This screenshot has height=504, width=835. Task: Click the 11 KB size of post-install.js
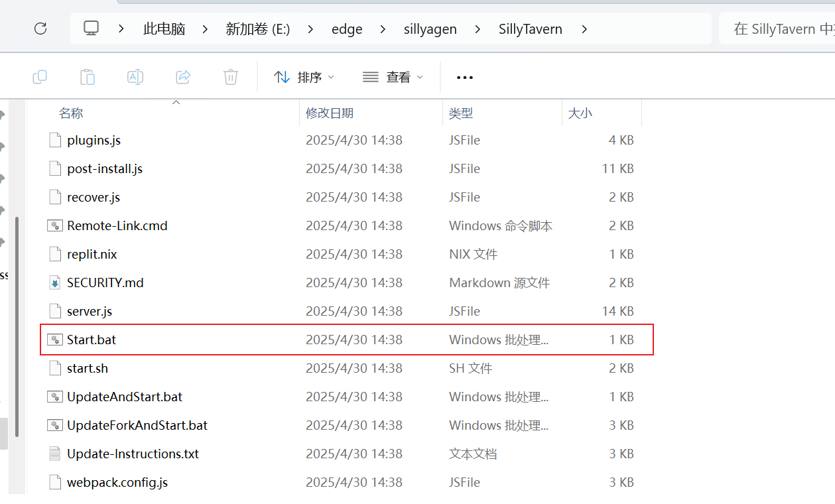(618, 168)
